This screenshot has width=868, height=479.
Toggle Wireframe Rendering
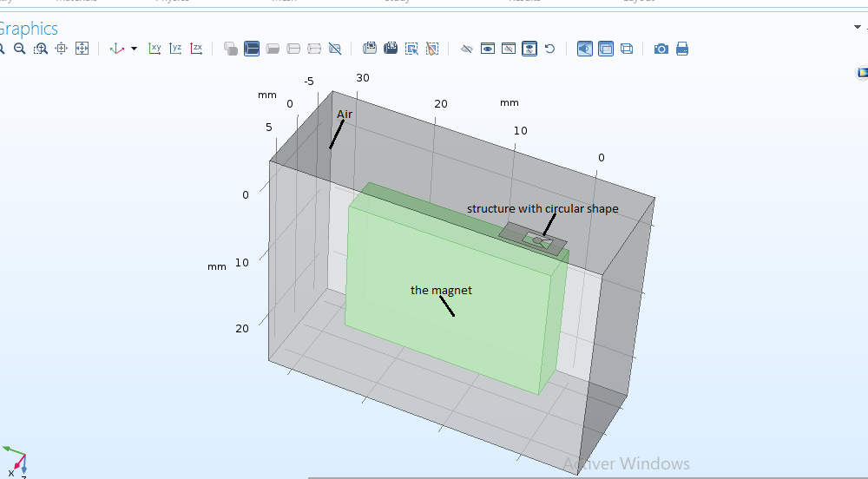coord(627,49)
